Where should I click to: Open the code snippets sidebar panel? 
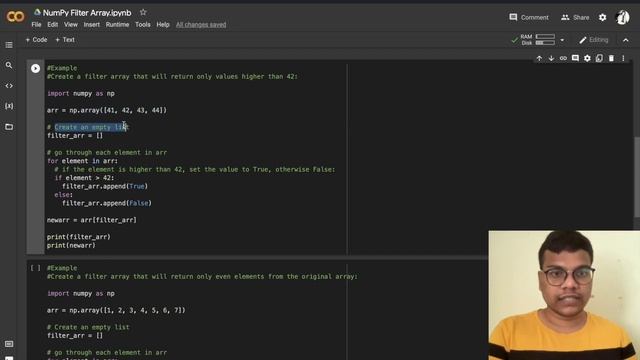[9, 86]
